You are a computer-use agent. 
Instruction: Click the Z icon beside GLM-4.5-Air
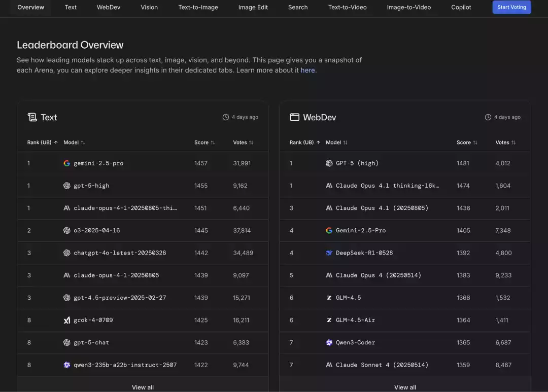point(329,320)
